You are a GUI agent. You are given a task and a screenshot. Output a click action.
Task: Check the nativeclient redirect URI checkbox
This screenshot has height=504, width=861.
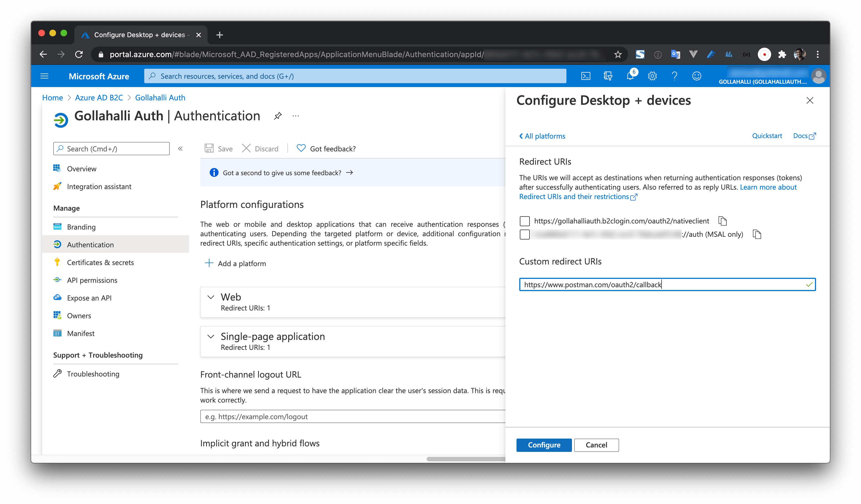525,221
